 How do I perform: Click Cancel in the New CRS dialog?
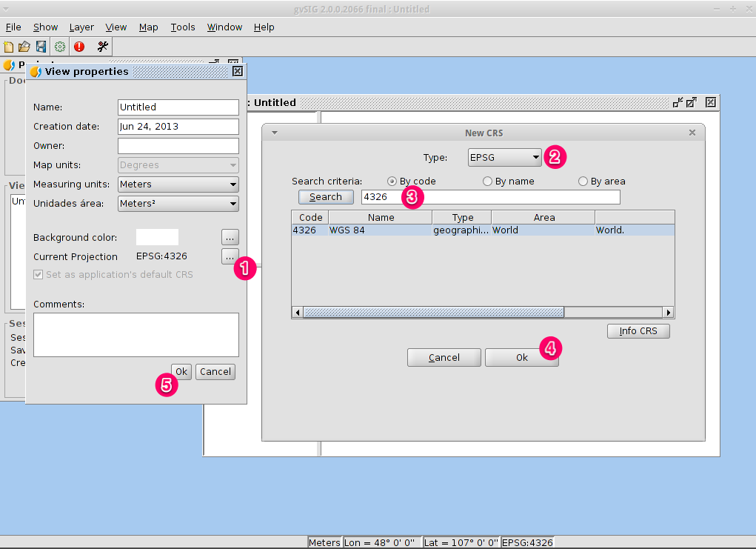point(444,357)
